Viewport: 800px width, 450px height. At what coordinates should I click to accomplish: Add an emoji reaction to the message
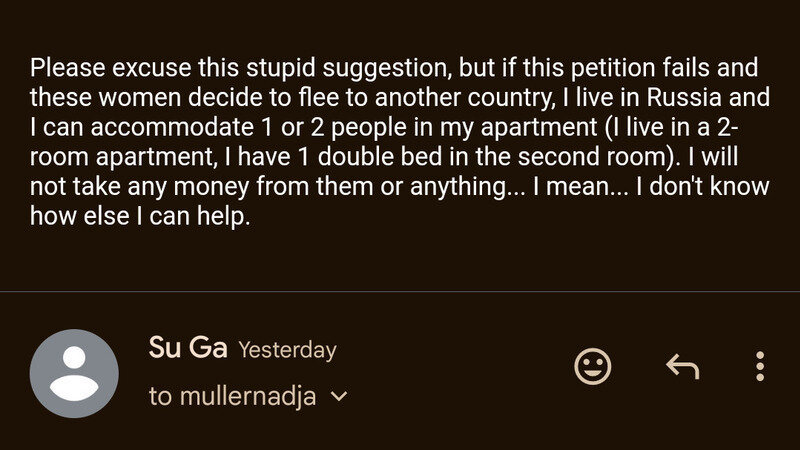pos(593,366)
